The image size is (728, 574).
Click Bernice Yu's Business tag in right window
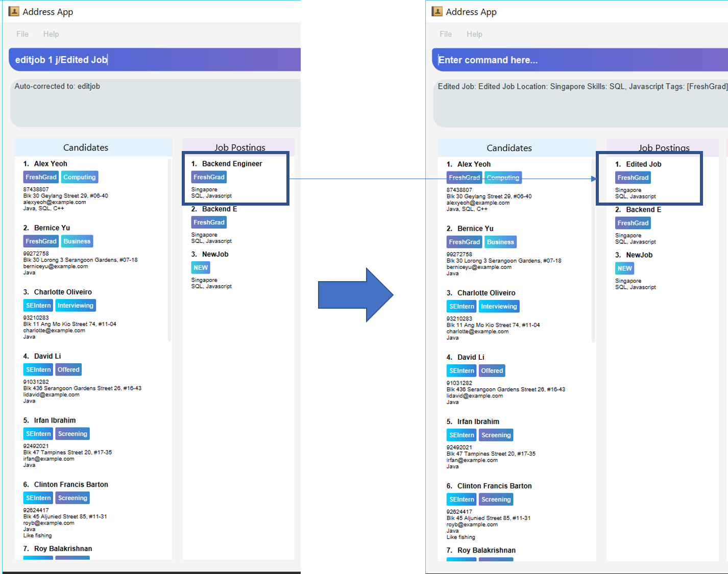500,242
